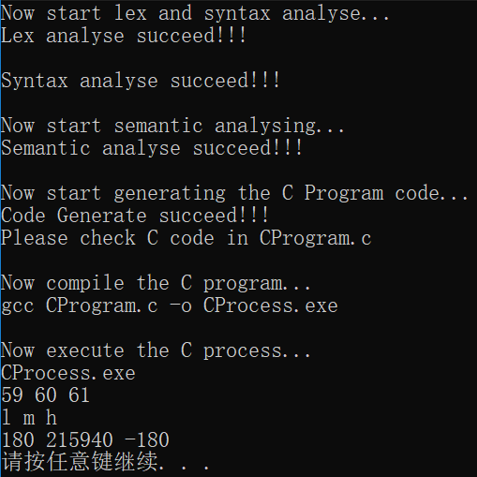Click the 'Syntax analyse succeed!!!' message
Image resolution: width=477 pixels, height=477 pixels.
pos(140,81)
